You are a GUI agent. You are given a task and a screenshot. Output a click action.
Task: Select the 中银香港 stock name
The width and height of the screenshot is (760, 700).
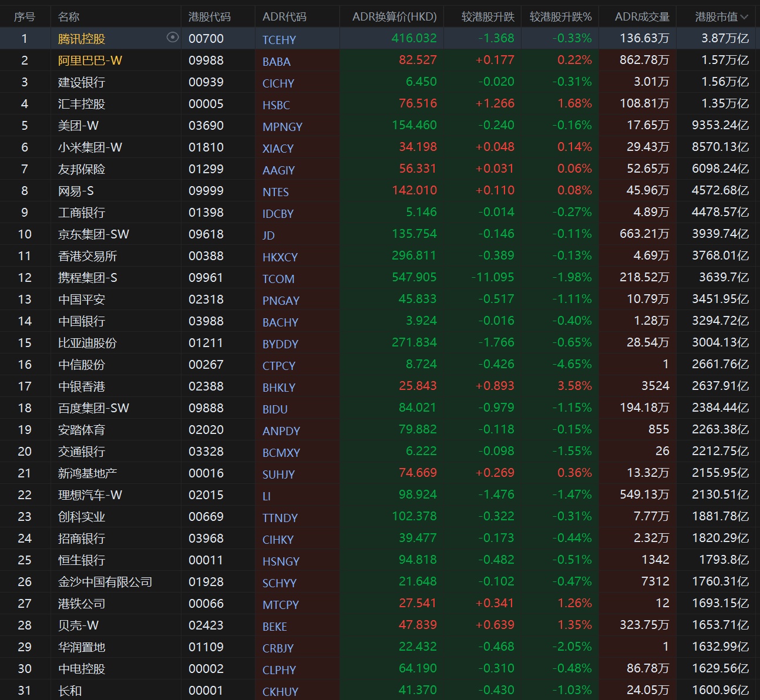(x=82, y=386)
